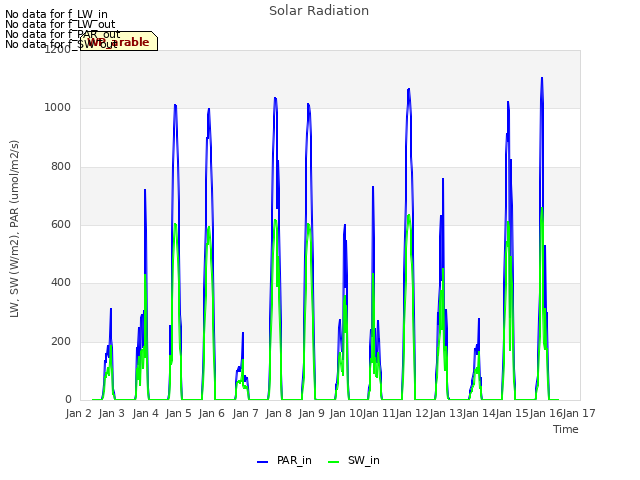Click the 'No data for f_LW_in' message
This screenshot has height=480, width=640.
[56, 14]
